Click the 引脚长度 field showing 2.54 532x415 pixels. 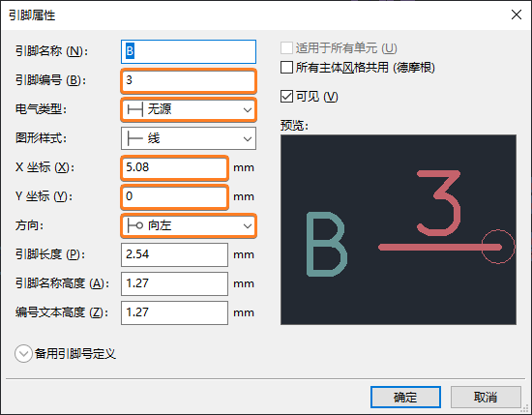[x=174, y=254]
